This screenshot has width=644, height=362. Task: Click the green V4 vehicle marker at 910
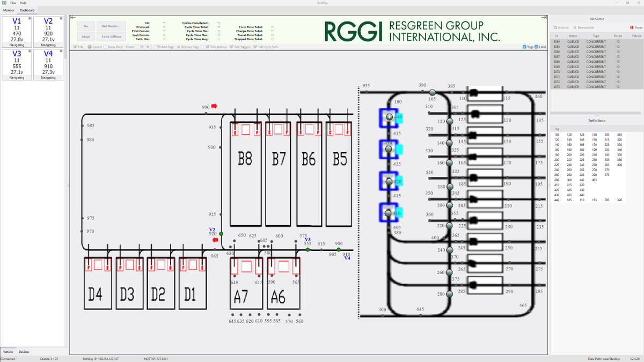[339, 249]
